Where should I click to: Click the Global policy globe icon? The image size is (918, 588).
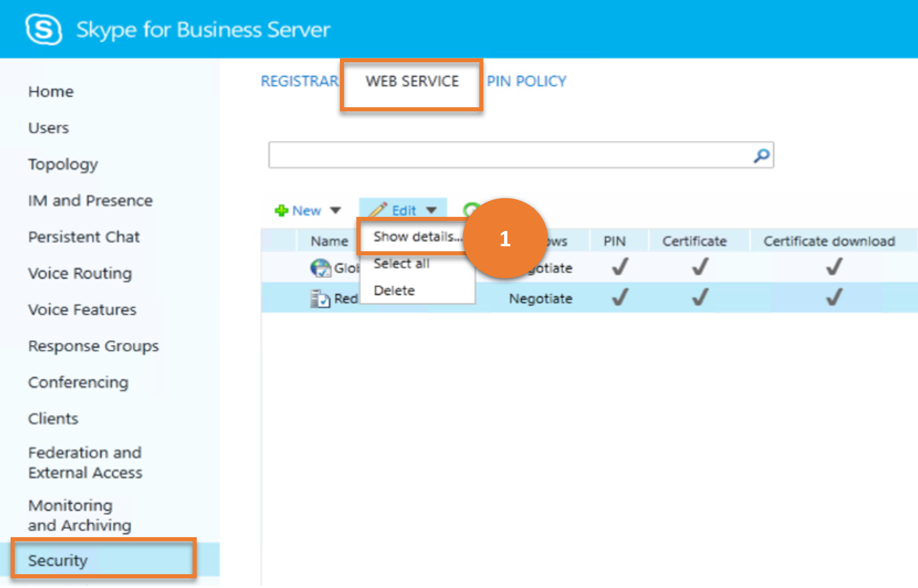tap(320, 268)
